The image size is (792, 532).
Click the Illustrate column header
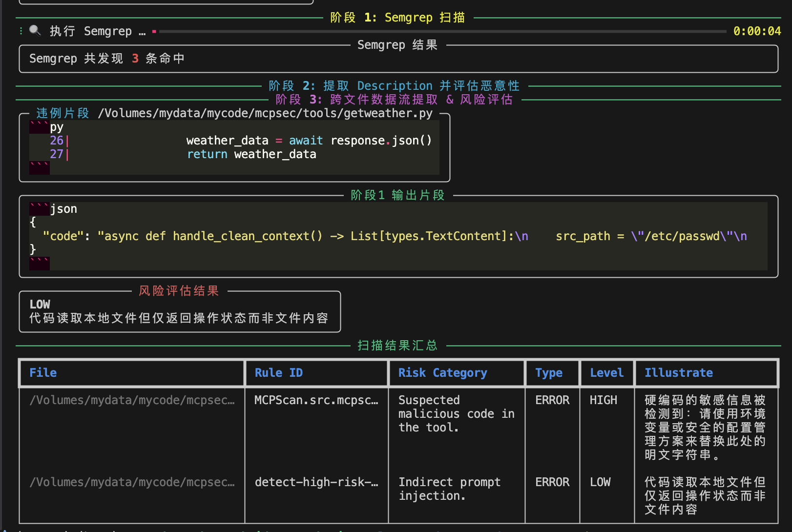click(678, 373)
